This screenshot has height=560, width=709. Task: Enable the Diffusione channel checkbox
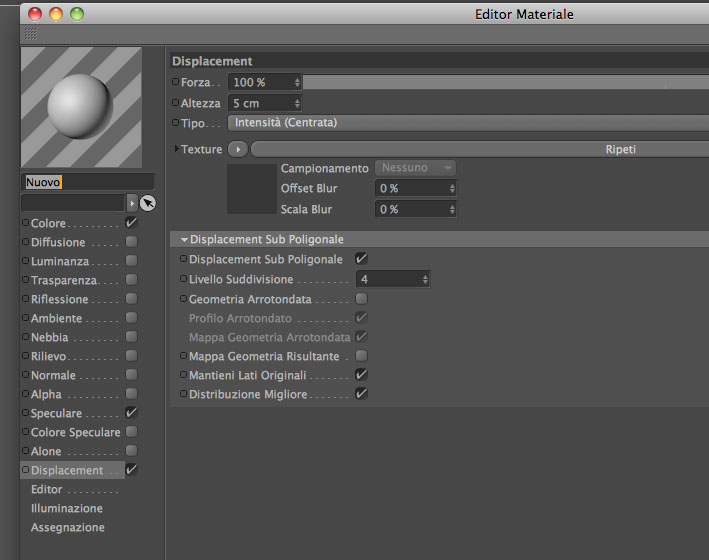tap(132, 242)
